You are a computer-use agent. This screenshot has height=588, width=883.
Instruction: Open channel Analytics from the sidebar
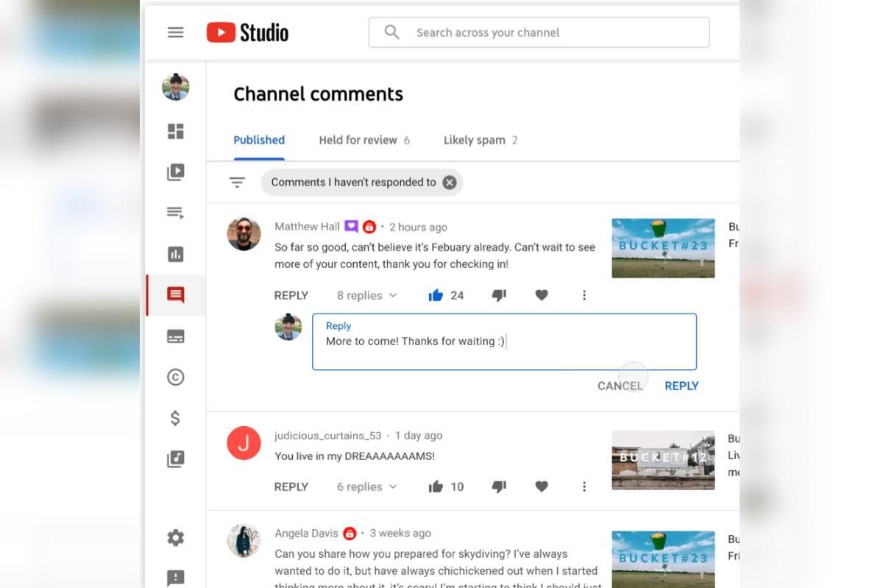pos(175,254)
